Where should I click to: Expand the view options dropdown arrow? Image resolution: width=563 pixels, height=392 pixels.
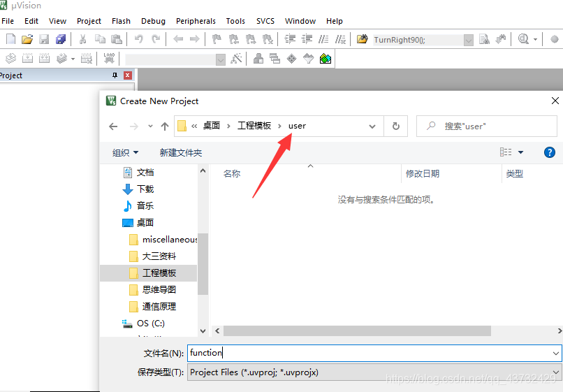520,152
